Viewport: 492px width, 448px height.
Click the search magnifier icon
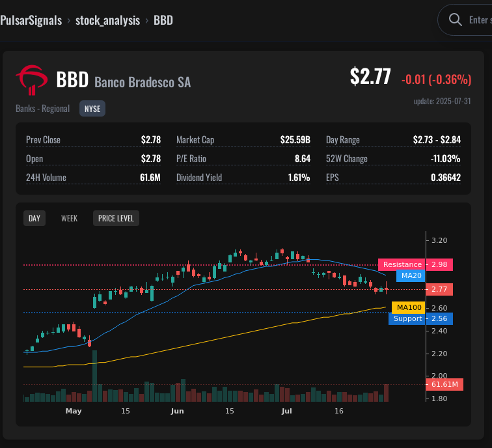click(x=455, y=20)
